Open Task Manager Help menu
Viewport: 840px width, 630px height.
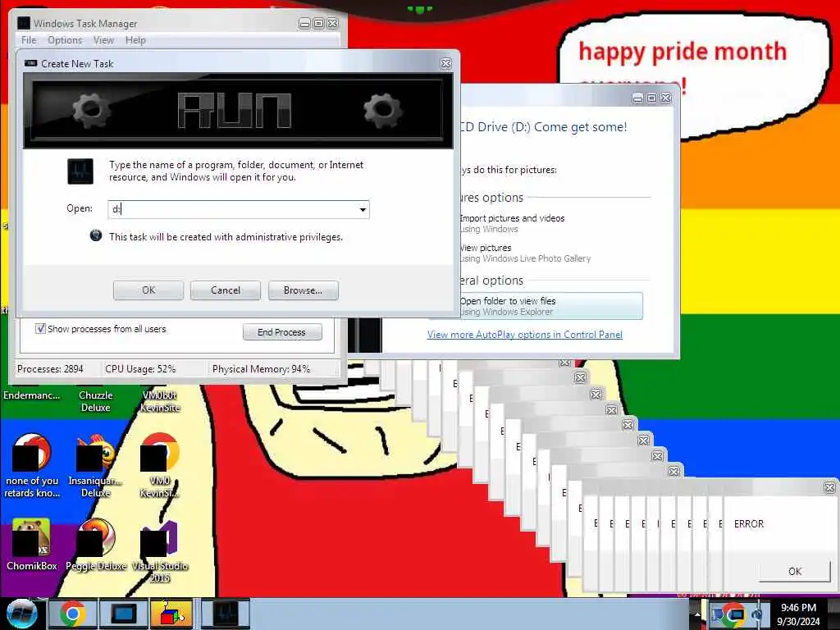135,40
